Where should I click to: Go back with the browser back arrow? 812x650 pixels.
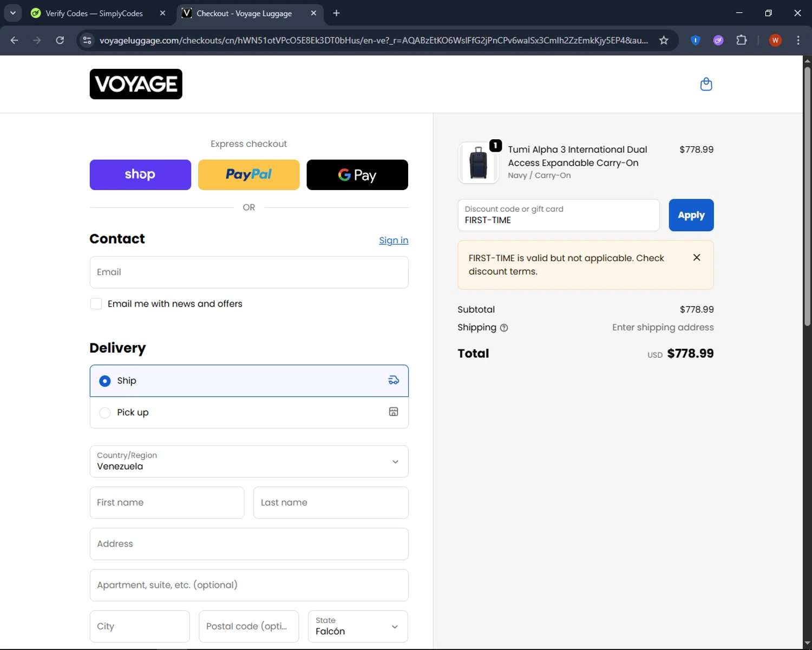coord(15,40)
